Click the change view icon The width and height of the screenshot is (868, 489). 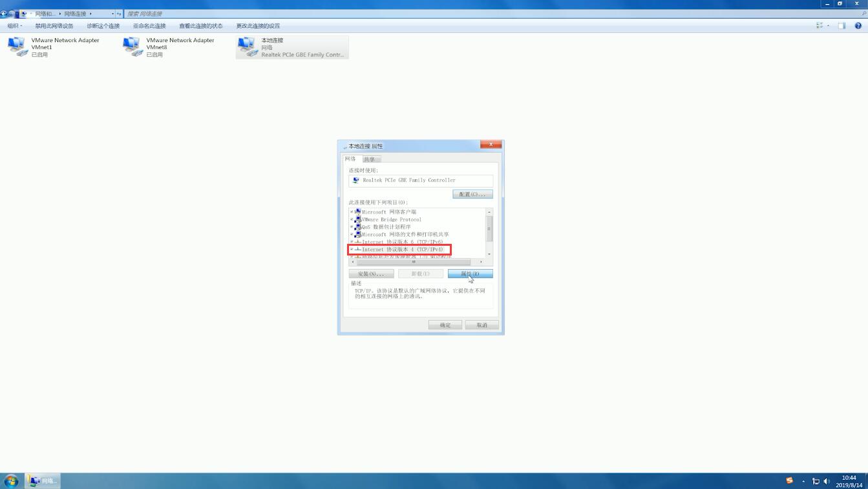820,26
